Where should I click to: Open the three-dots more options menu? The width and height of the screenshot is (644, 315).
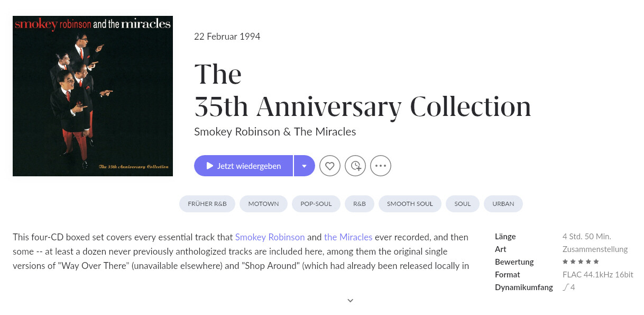tap(381, 166)
